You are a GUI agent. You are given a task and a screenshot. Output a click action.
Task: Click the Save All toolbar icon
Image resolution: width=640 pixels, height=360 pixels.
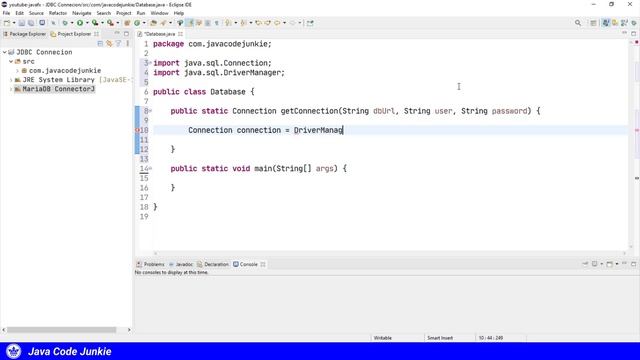point(31,23)
